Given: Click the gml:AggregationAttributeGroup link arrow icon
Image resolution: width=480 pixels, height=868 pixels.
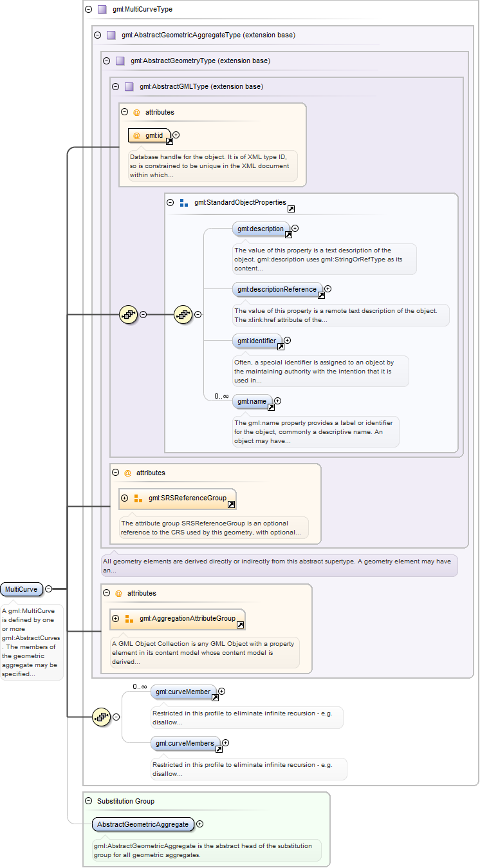Looking at the screenshot, I should click(240, 625).
